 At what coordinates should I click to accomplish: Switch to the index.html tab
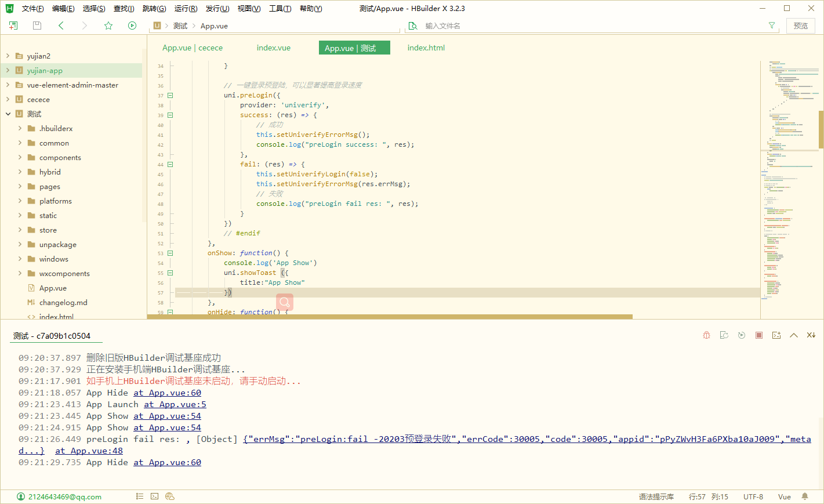tap(426, 48)
